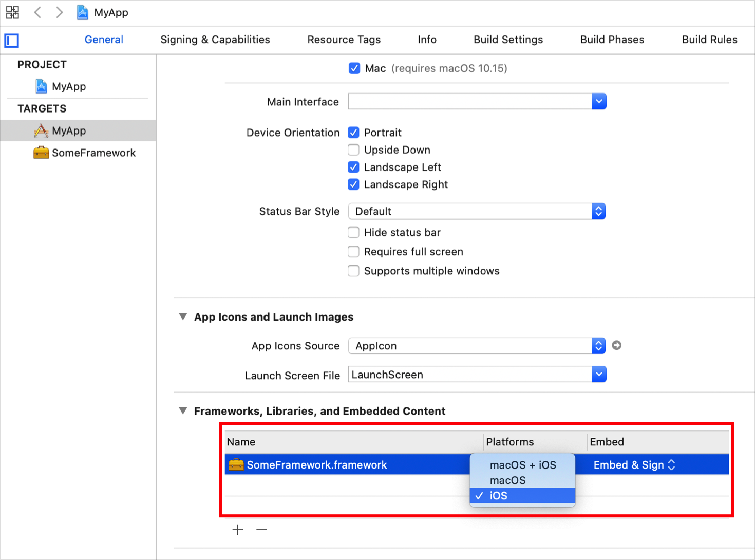The width and height of the screenshot is (755, 560).
Task: Open the Main Interface dropdown arrow
Action: (599, 101)
